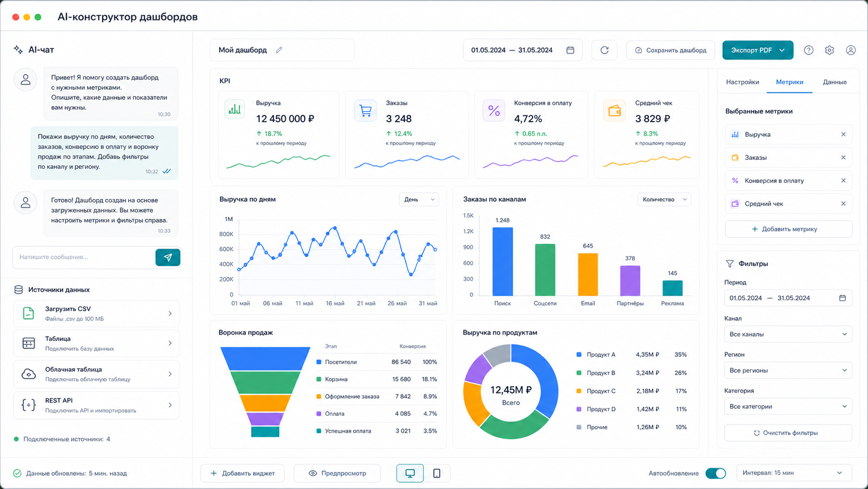Remove the Конверсия в оплату metric

coord(843,180)
